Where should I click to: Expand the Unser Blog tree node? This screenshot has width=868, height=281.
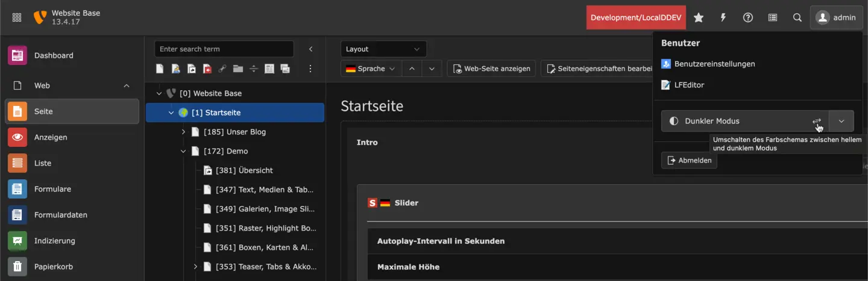point(183,132)
